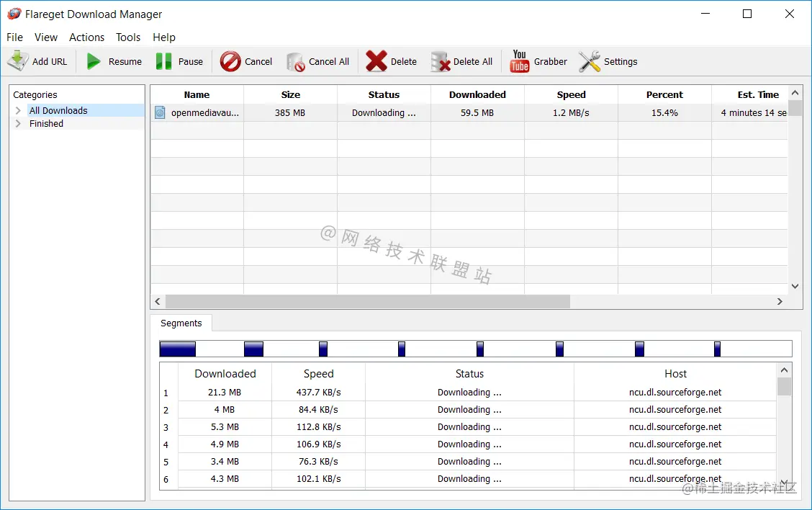Click the Pause button label
Image resolution: width=812 pixels, height=510 pixels.
coord(191,62)
